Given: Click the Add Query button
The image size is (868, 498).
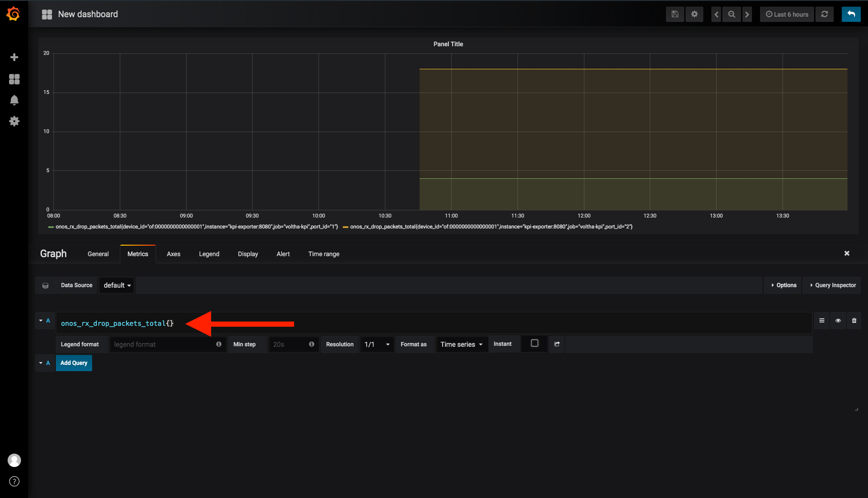Looking at the screenshot, I should [74, 363].
